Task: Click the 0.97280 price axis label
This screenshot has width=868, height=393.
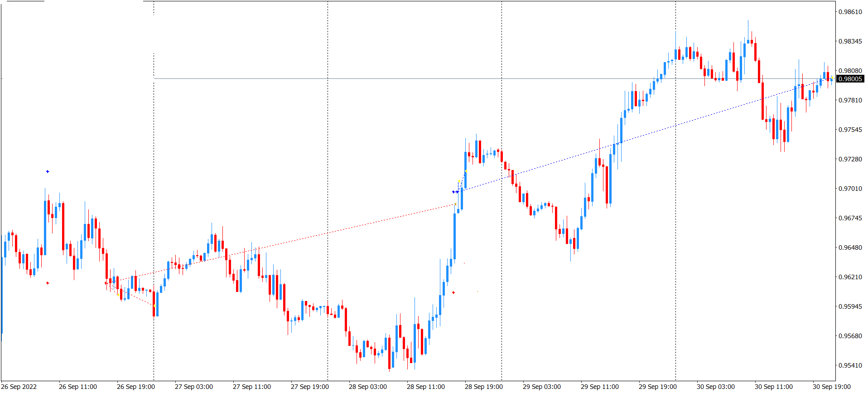Action: [850, 159]
